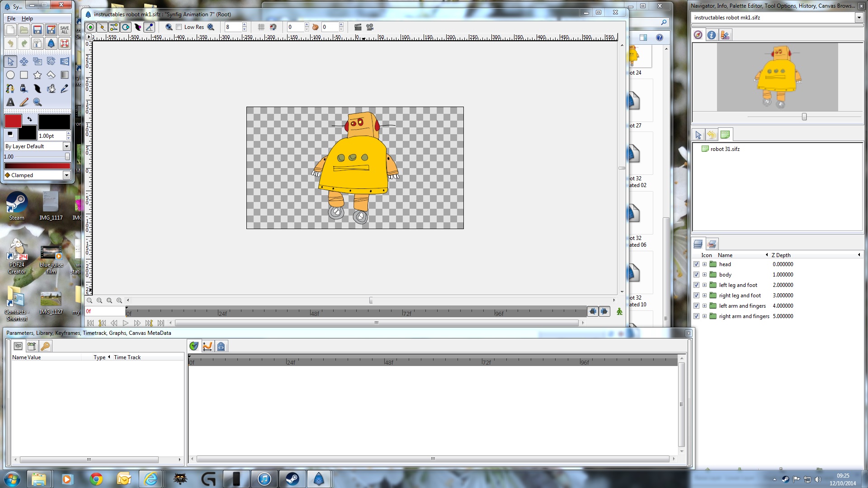
Task: Expand the left arm and fingers group
Action: (x=704, y=306)
